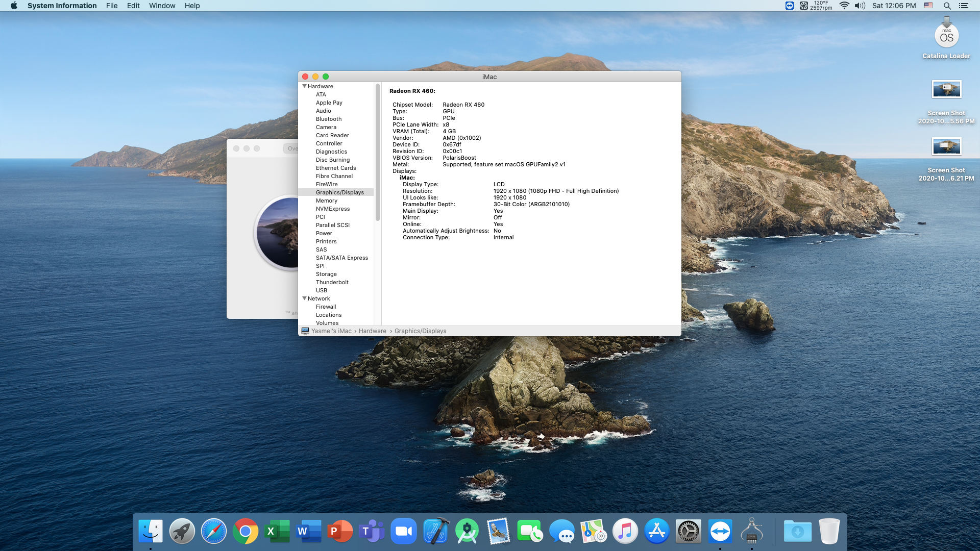Collapse the Hardware section triangle

coord(304,86)
